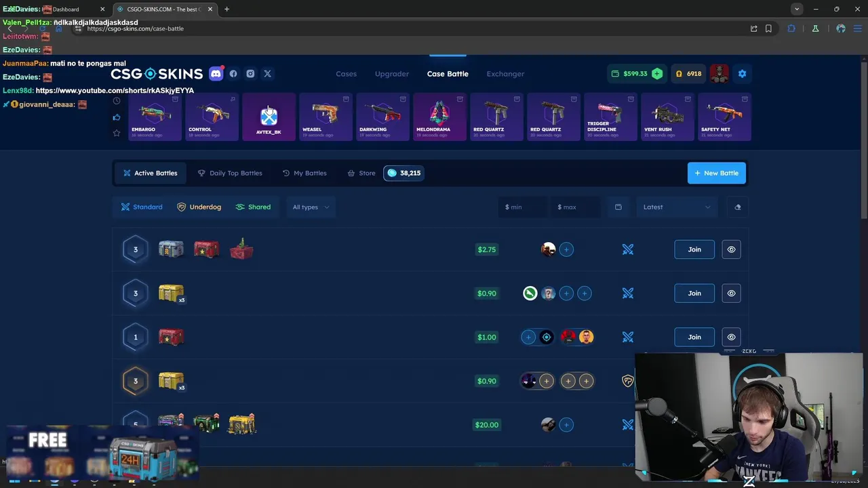The image size is (868, 488).
Task: Toggle the Standard battle filter
Action: [142, 207]
